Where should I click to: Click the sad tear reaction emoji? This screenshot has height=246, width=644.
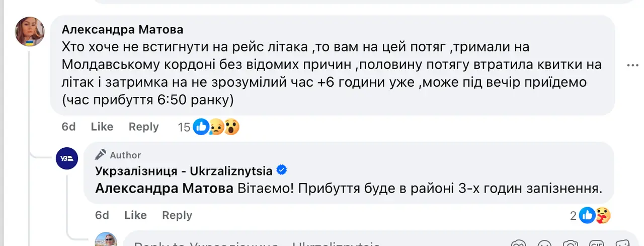click(x=217, y=127)
